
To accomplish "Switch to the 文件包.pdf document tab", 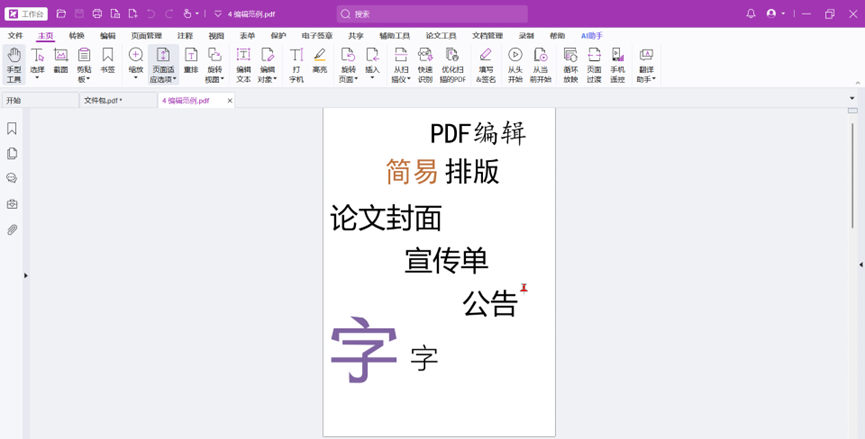I will pyautogui.click(x=102, y=101).
